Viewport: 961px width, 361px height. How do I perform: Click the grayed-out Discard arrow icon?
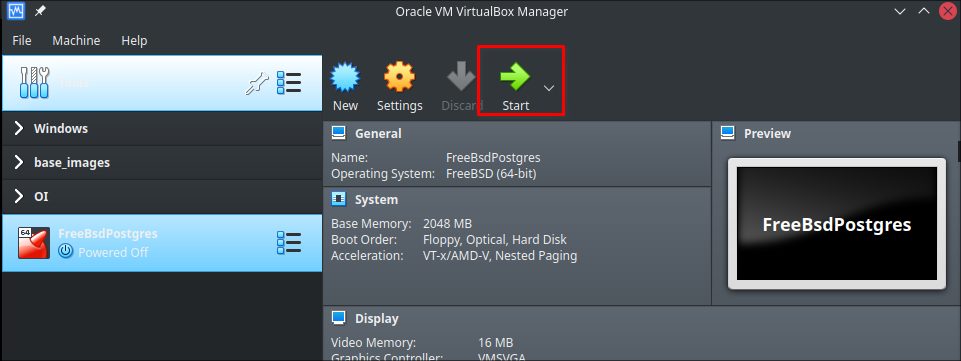pos(462,77)
